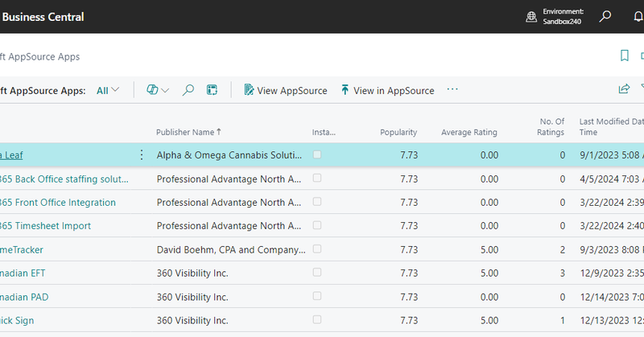The image size is (644, 337).
Task: Open the TimeTracker app link
Action: tap(22, 249)
